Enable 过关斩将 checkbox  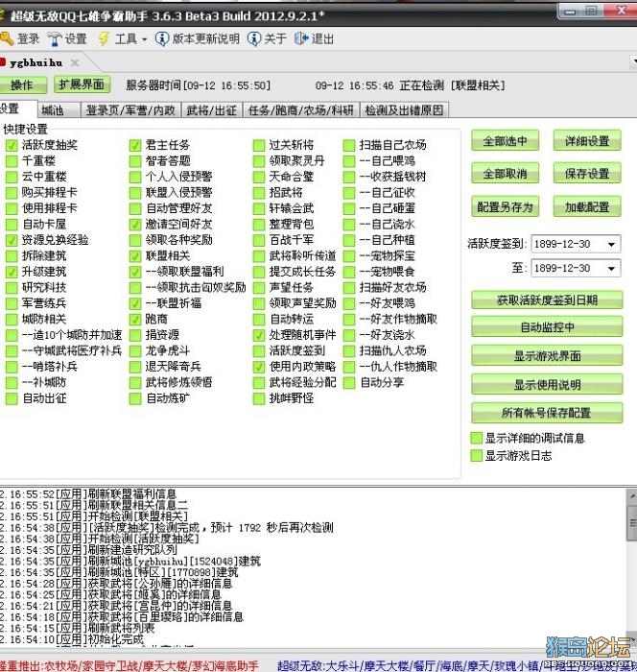[x=259, y=145]
